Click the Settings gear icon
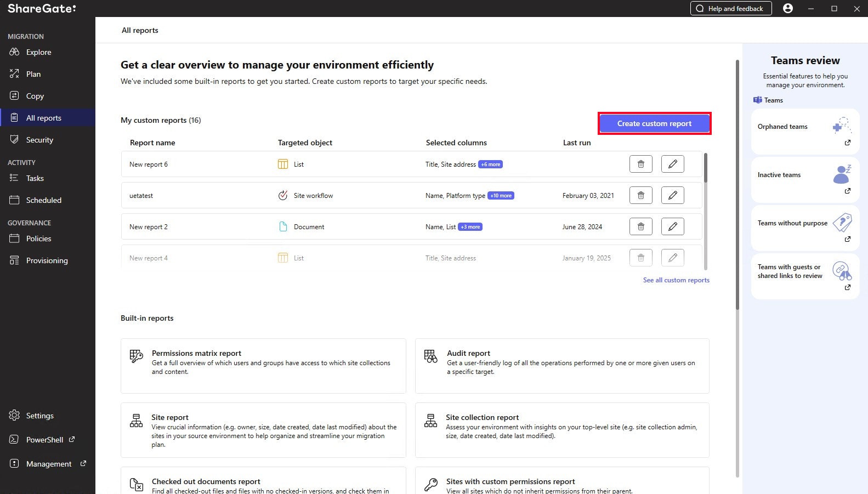 tap(14, 416)
